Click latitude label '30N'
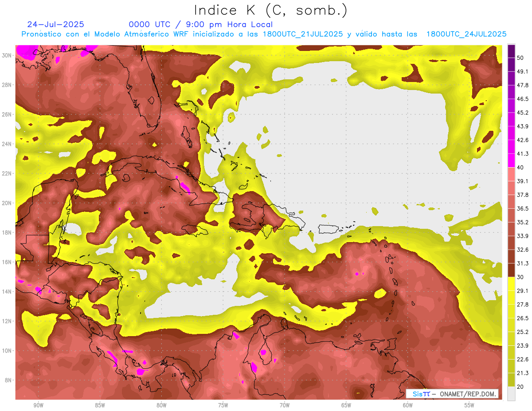This screenshot has width=532, height=411. [x=8, y=55]
